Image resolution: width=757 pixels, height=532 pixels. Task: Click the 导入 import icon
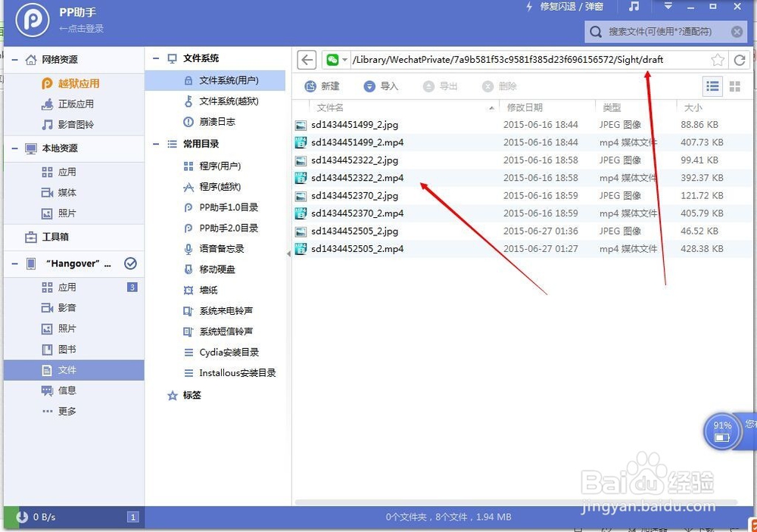click(x=370, y=86)
